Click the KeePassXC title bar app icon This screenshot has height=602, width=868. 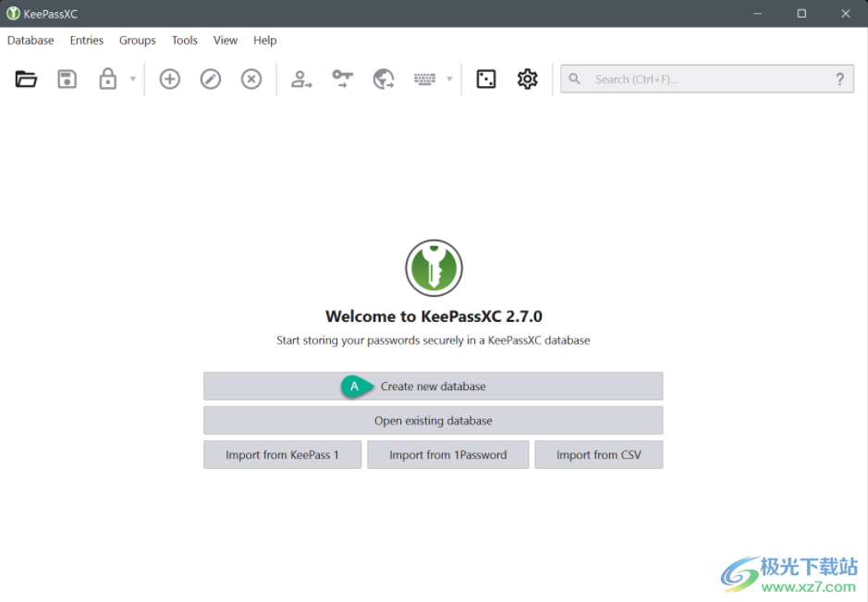point(13,13)
